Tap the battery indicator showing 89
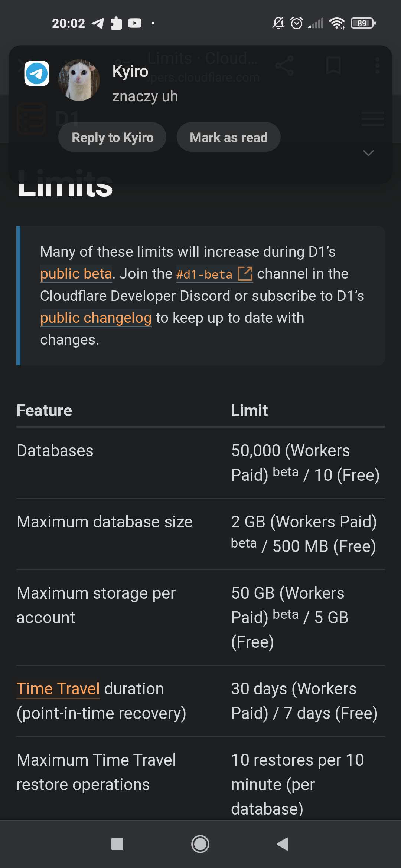This screenshot has height=868, width=401. 361,23
